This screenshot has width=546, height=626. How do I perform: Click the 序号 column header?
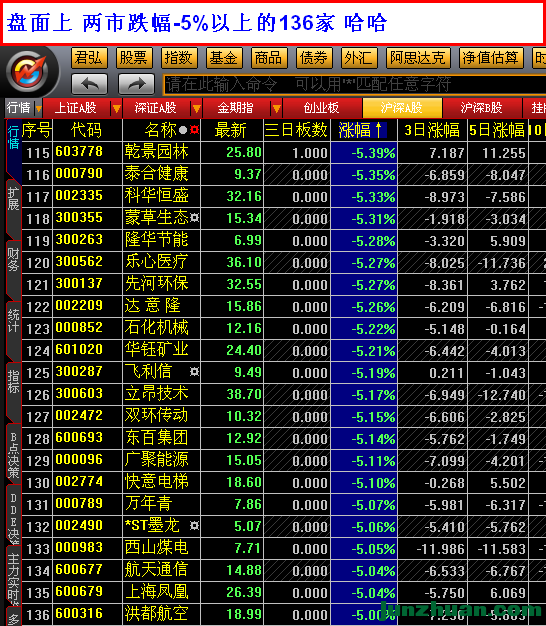tap(37, 130)
